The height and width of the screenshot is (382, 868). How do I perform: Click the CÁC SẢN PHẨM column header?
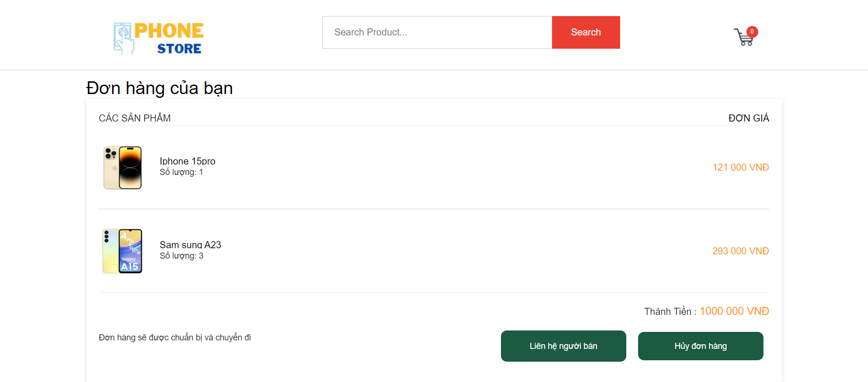tap(135, 118)
